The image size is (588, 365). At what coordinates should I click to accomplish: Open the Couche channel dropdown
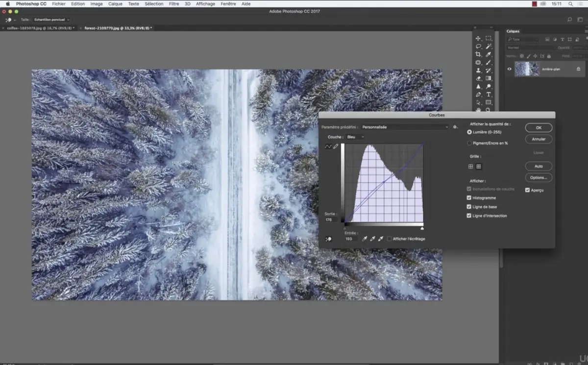[x=355, y=137]
